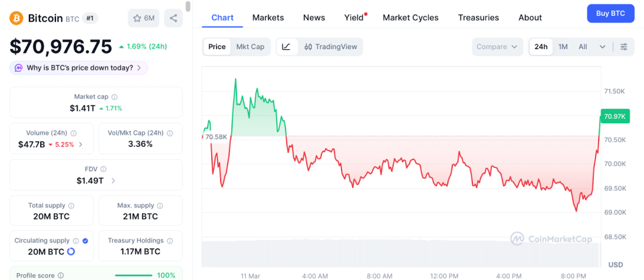Select the line chart icon

coord(286,47)
